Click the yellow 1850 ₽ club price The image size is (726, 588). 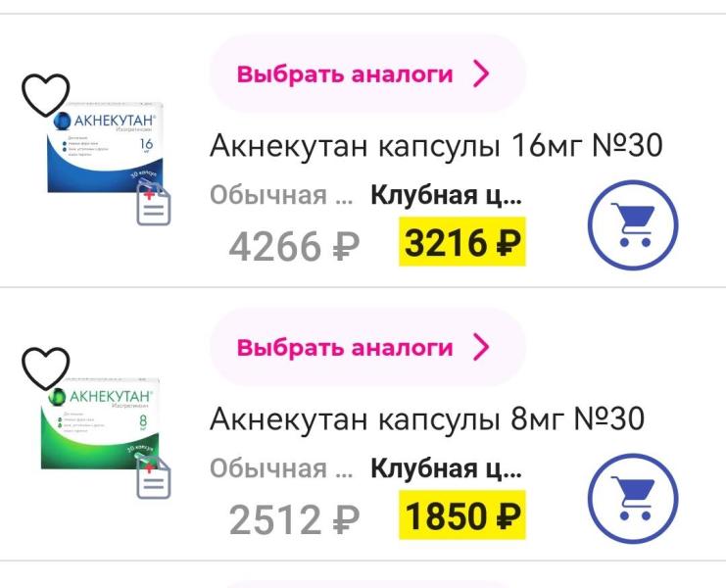462,515
